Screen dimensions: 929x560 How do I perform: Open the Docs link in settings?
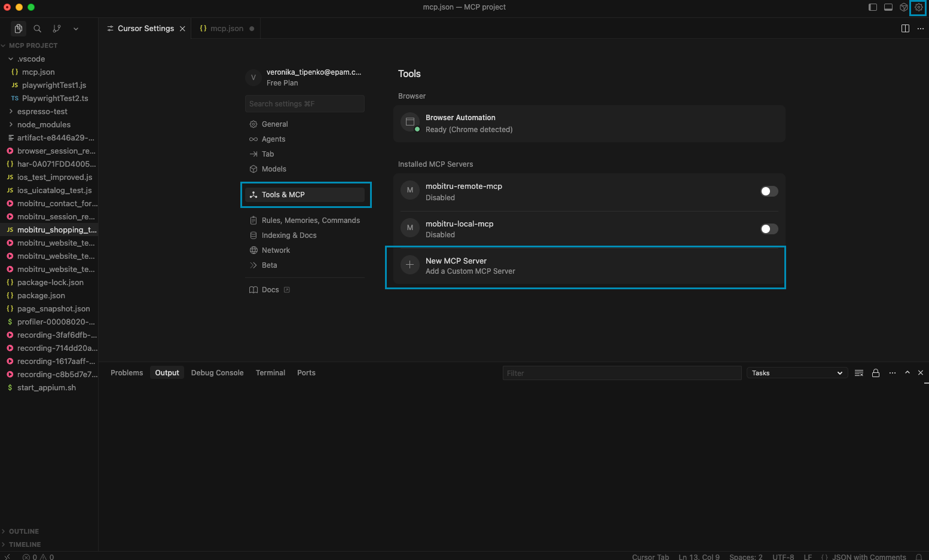tap(270, 290)
